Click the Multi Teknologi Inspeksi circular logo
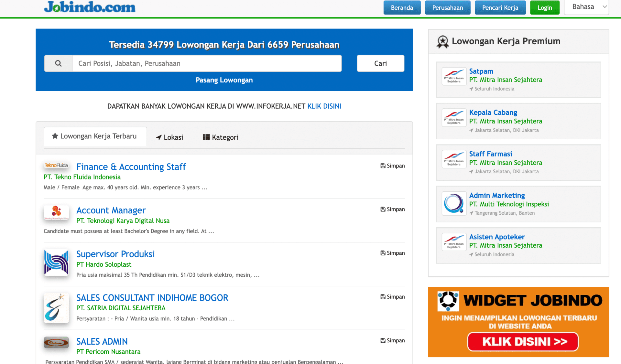621x364 pixels. (454, 203)
